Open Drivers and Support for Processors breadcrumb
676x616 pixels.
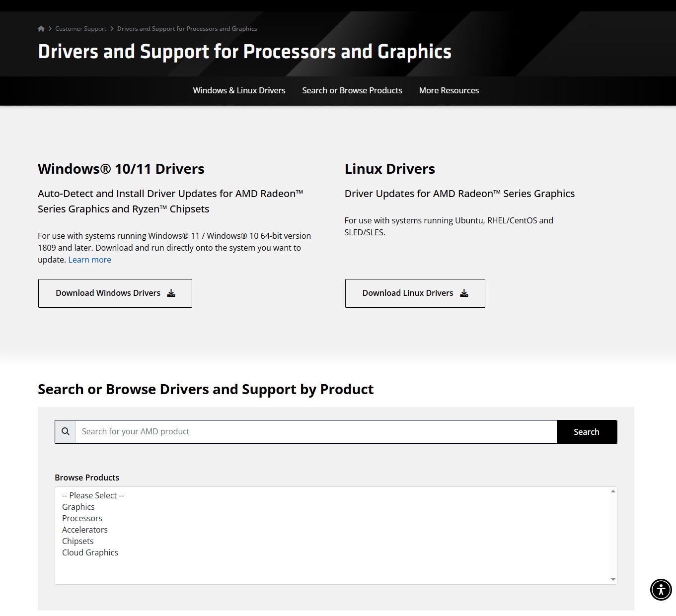coord(187,29)
